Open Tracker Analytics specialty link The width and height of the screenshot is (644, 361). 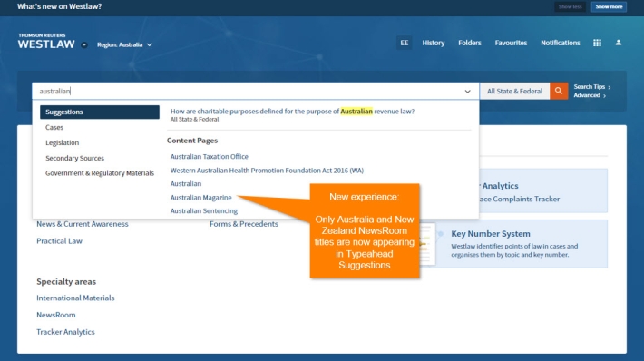coord(65,332)
